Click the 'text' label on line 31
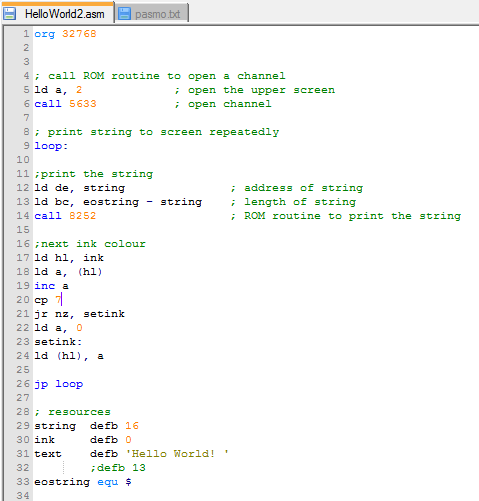 (48, 454)
